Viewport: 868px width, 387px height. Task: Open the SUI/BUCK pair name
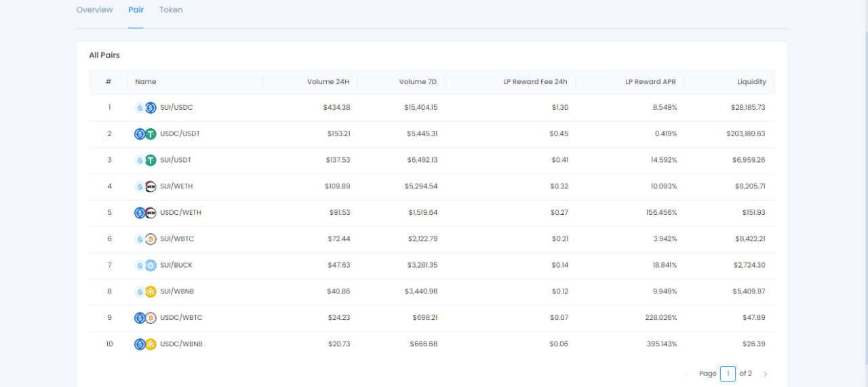tap(176, 265)
